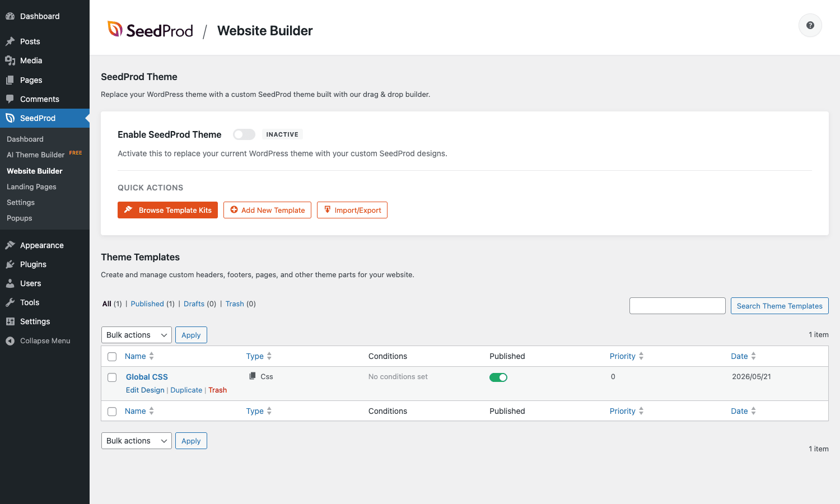The width and height of the screenshot is (840, 504).
Task: Open the Global CSS template link
Action: (147, 377)
